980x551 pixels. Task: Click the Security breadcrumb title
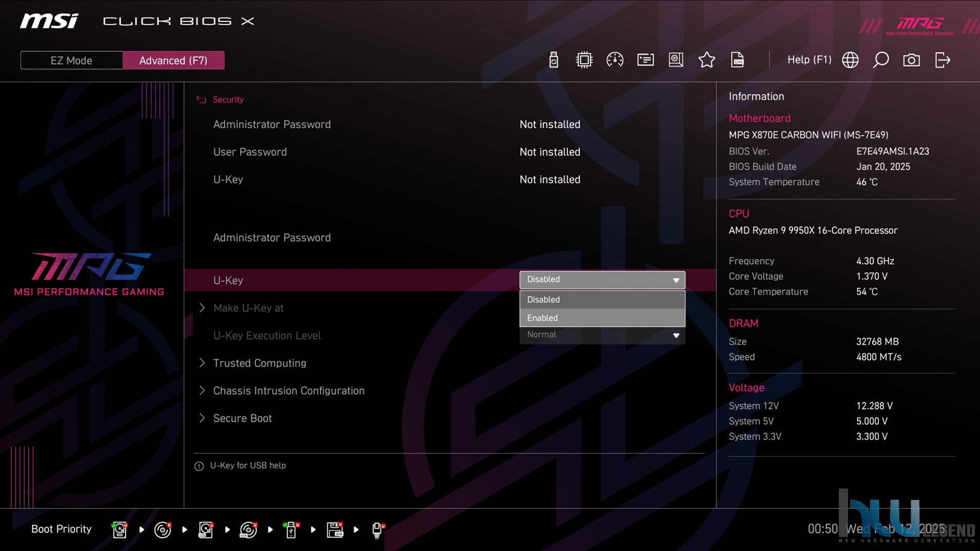pyautogui.click(x=228, y=100)
